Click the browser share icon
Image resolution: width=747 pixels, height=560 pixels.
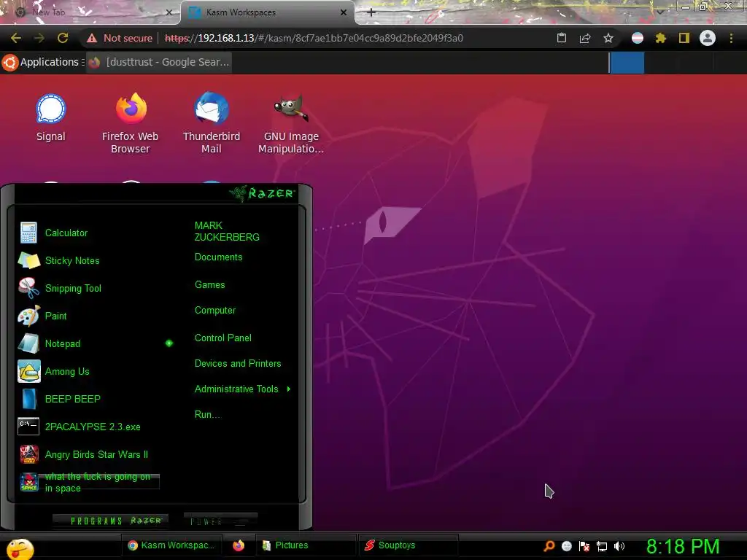(x=585, y=38)
